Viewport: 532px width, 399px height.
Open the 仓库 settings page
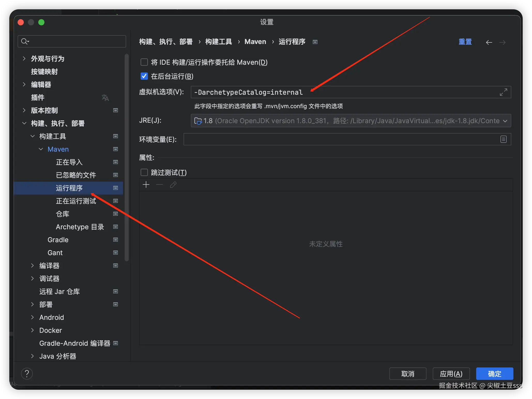coord(63,214)
